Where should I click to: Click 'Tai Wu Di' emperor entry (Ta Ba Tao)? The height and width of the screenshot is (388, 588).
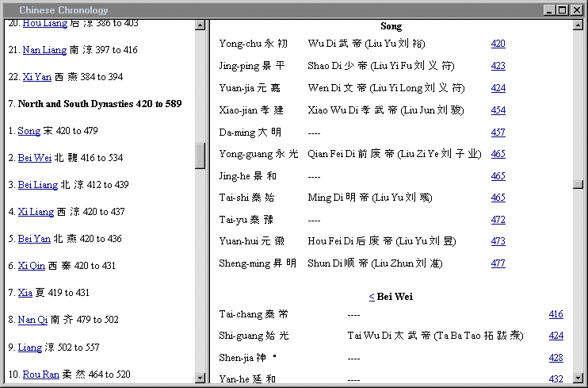coord(435,336)
